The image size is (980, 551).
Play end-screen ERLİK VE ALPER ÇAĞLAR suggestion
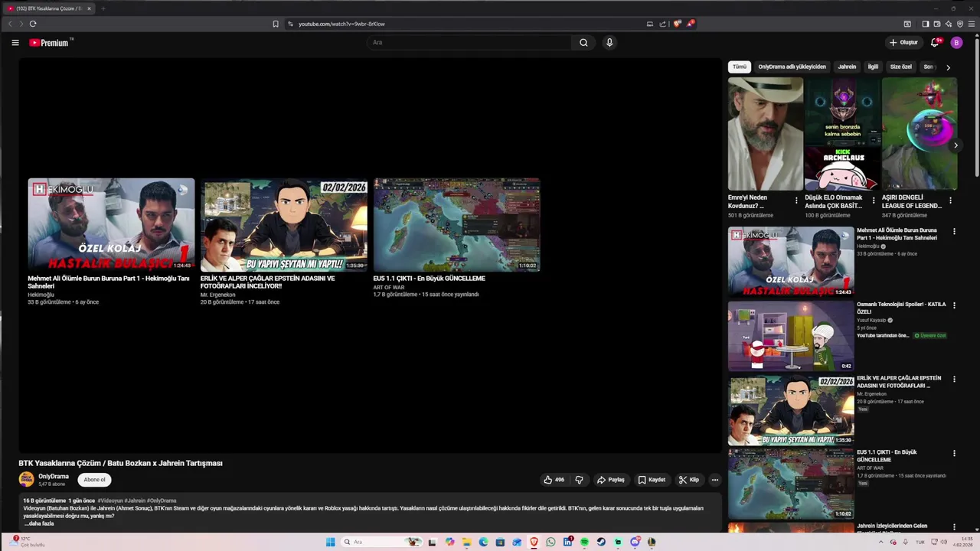[x=283, y=225]
